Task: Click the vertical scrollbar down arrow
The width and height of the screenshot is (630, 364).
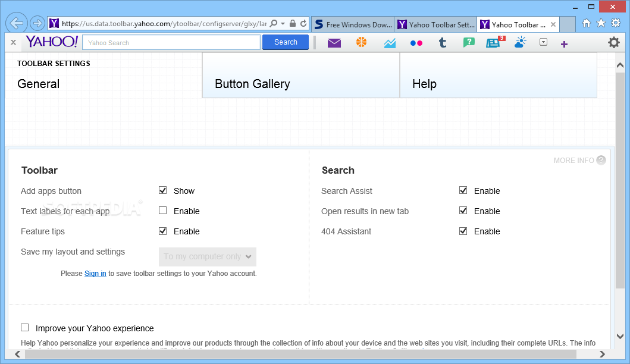Action: [x=620, y=336]
